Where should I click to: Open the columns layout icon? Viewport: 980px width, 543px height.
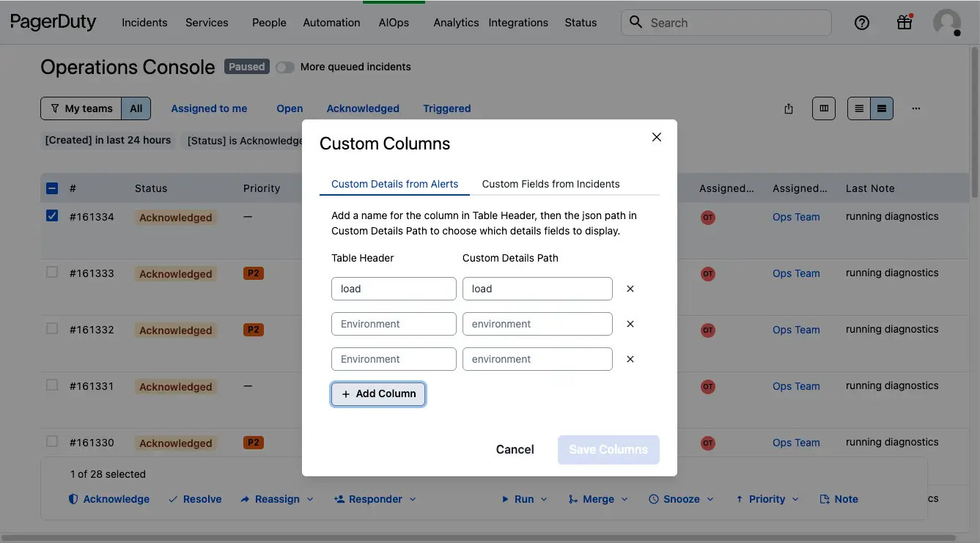(x=824, y=108)
